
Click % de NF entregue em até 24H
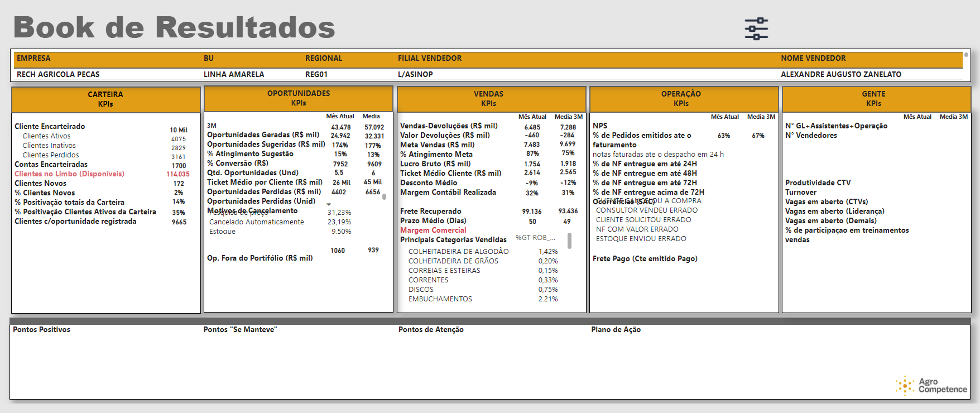[645, 164]
